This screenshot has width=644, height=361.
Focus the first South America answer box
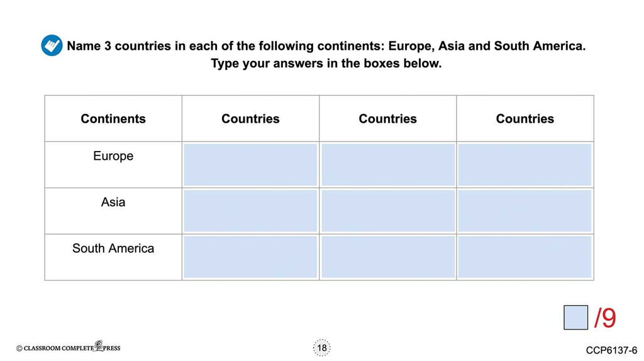[x=250, y=257]
